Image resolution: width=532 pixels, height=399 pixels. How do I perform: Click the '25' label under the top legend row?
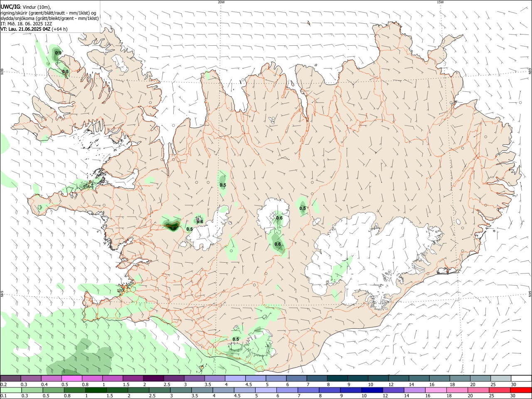pyautogui.click(x=493, y=384)
